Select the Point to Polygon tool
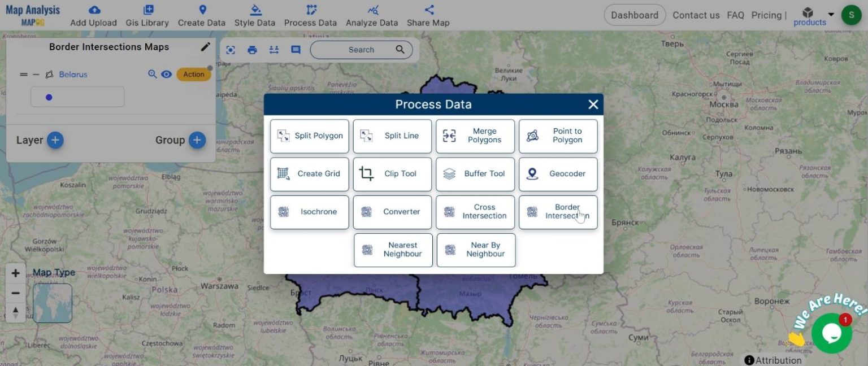 [x=558, y=136]
